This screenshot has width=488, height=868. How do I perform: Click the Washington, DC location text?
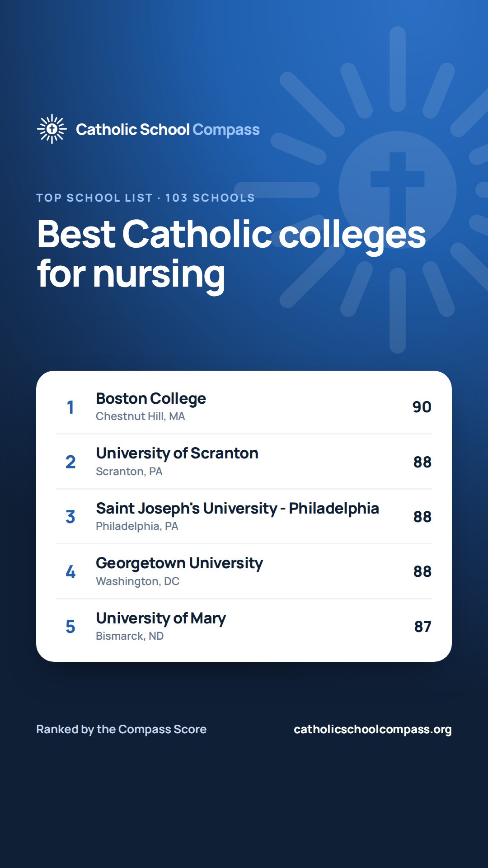coord(138,581)
